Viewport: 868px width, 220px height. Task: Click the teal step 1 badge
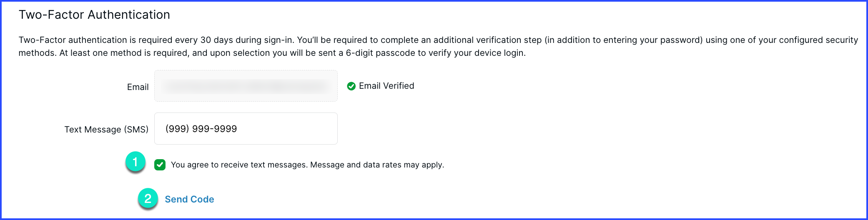(135, 162)
